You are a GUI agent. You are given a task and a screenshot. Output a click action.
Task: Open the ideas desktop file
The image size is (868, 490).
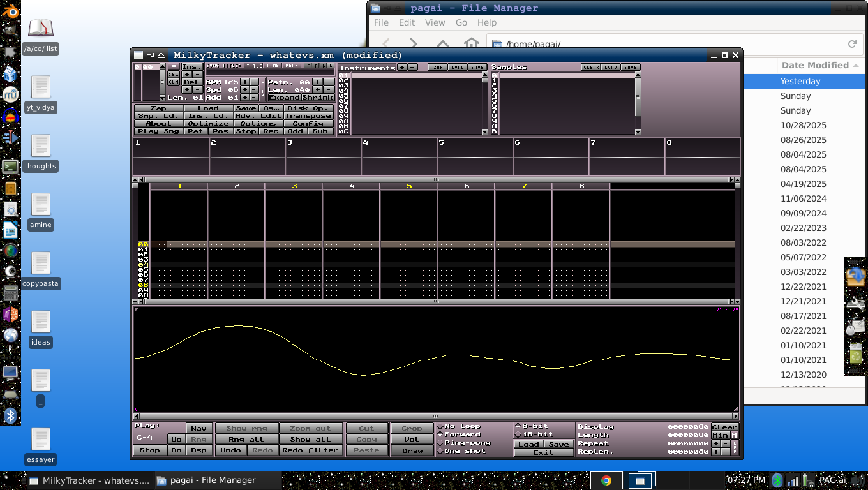click(40, 329)
